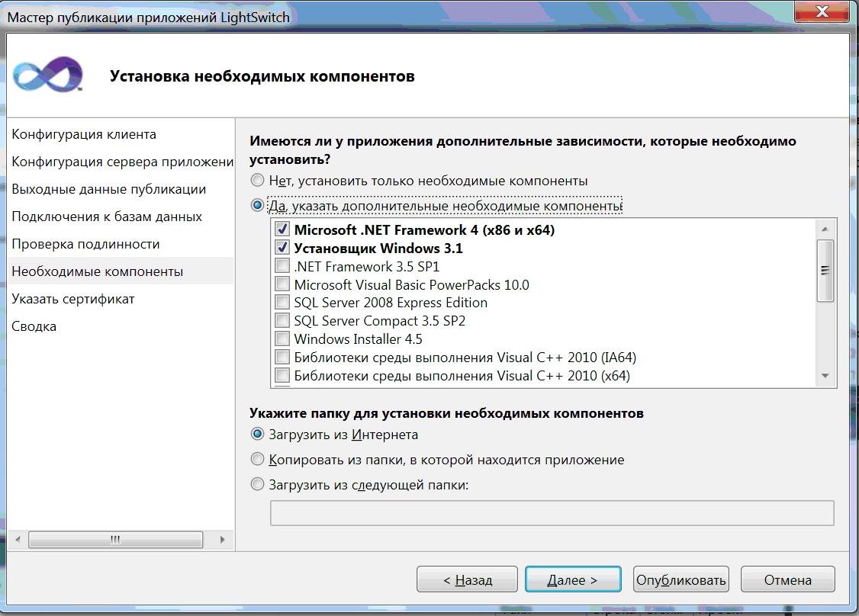859x616 pixels.
Task: Close the LightSwitch publish wizard window
Action: (822, 11)
